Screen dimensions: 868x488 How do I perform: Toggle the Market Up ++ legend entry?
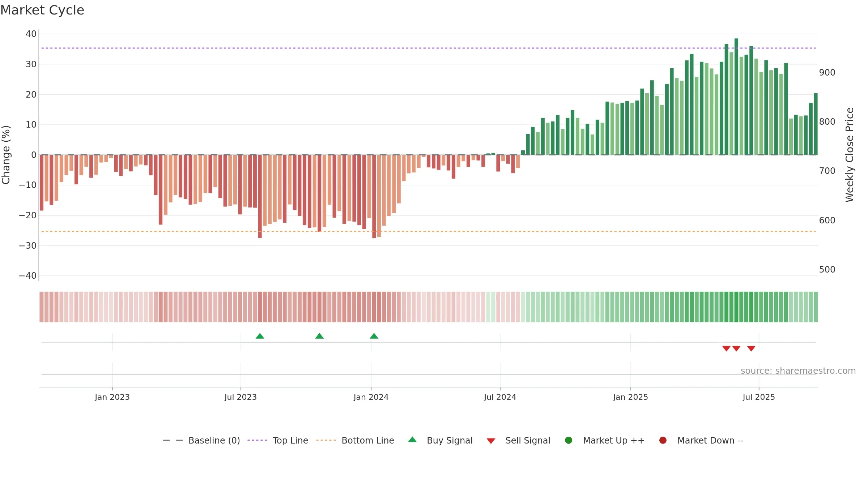pos(604,440)
